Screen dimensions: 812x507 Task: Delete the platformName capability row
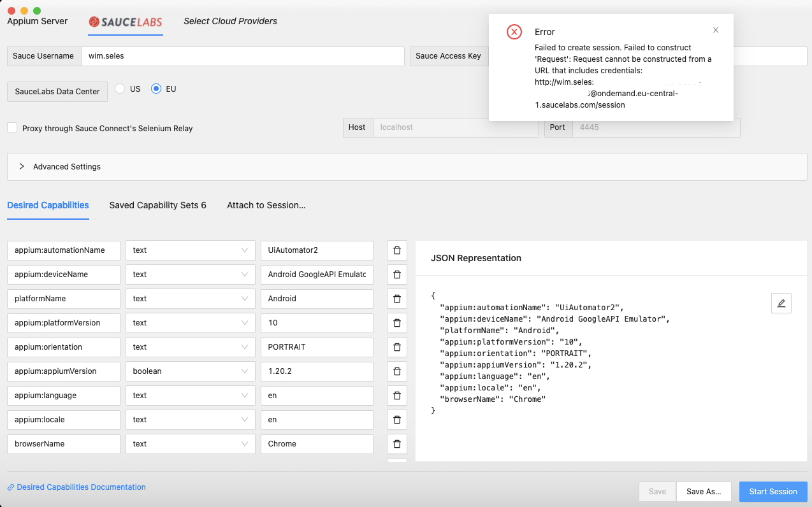click(396, 299)
